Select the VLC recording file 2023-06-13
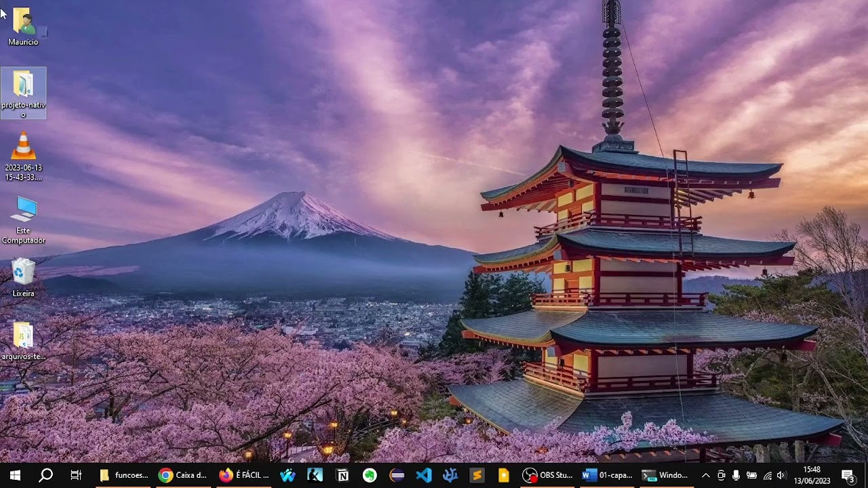 click(x=23, y=157)
